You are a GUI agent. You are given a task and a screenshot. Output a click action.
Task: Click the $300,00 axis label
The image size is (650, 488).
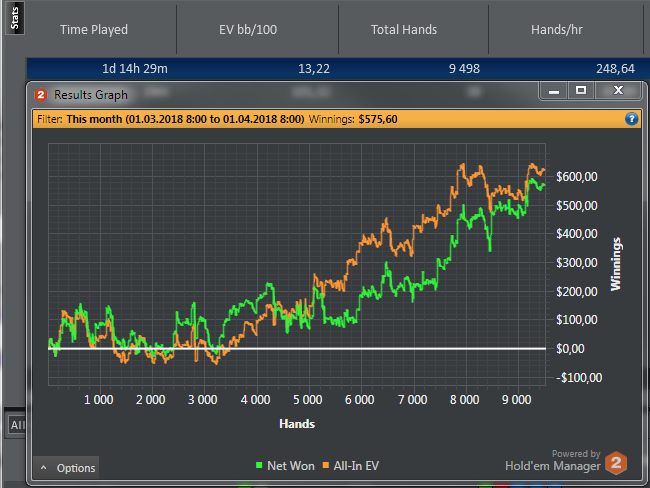pyautogui.click(x=577, y=263)
